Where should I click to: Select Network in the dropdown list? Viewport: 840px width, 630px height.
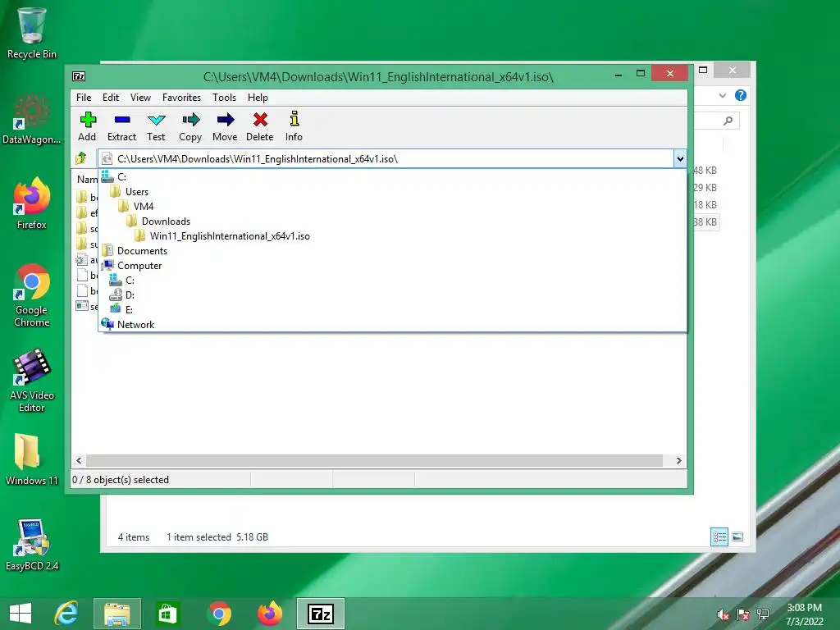[x=393, y=325]
